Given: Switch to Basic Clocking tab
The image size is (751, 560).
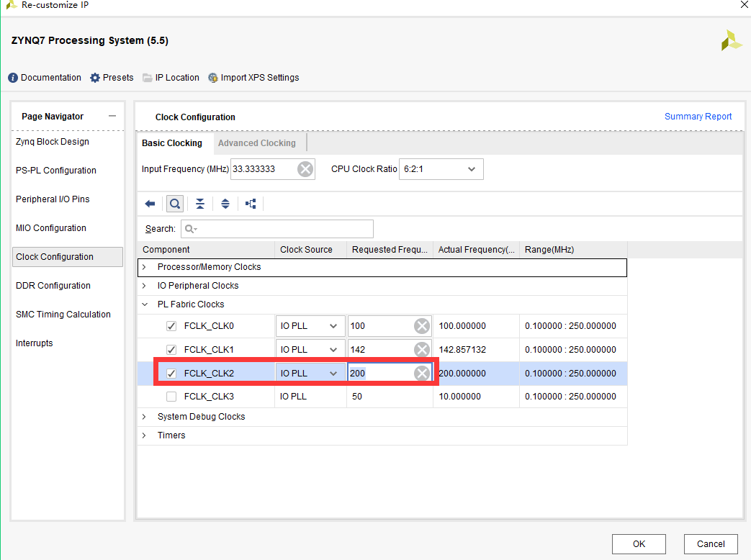Looking at the screenshot, I should (x=172, y=143).
